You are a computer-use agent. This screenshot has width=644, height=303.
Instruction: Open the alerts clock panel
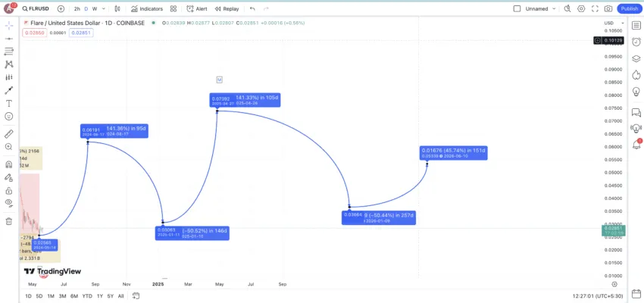[x=636, y=42]
